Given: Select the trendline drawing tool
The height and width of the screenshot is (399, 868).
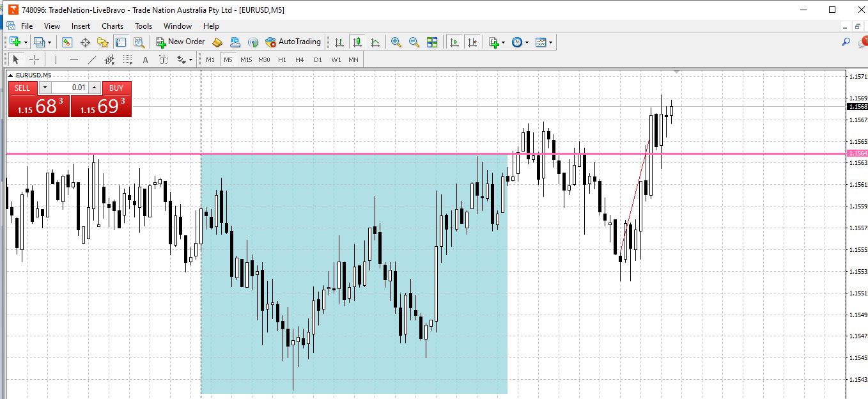Looking at the screenshot, I should coord(92,59).
